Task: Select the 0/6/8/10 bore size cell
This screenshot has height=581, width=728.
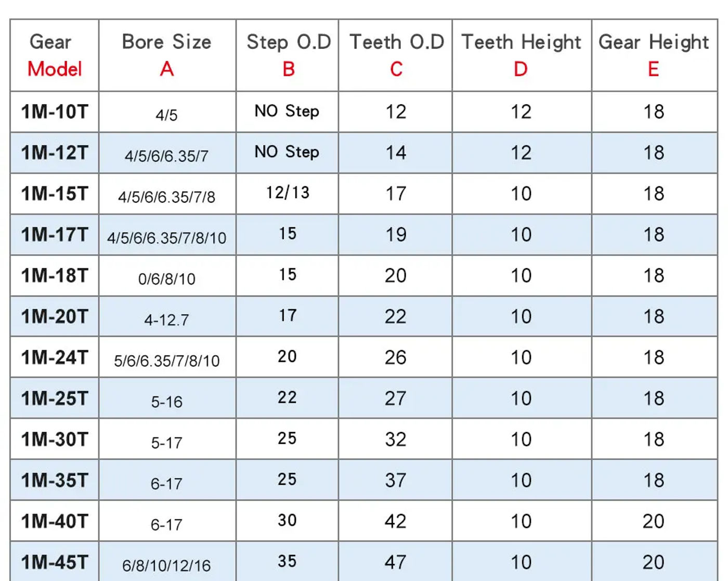Action: (x=167, y=276)
